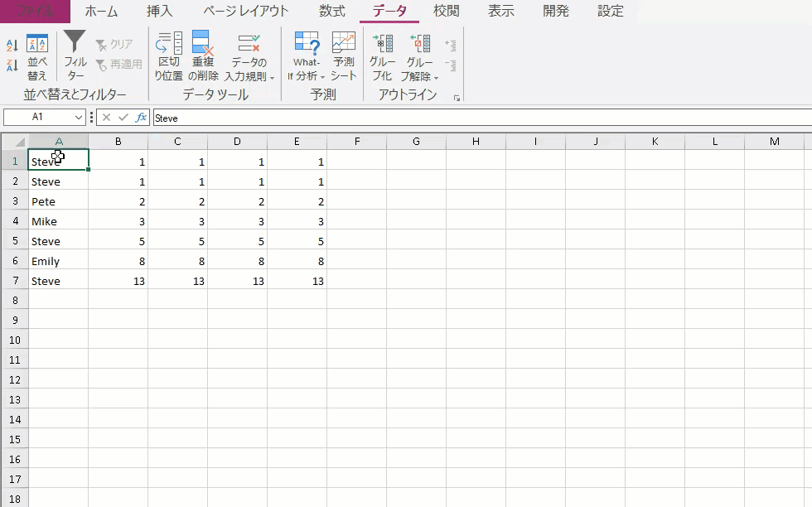Expand the What-If 分析 dropdown
The width and height of the screenshot is (812, 507).
coord(322,77)
